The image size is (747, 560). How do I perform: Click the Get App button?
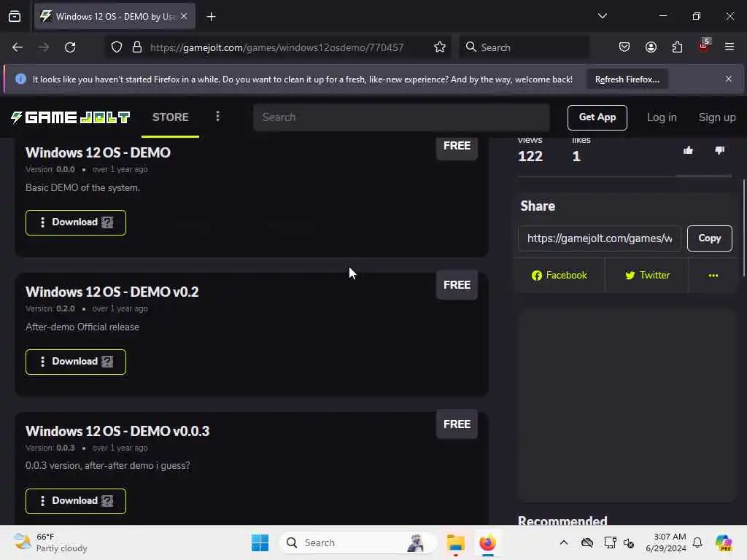click(x=597, y=117)
